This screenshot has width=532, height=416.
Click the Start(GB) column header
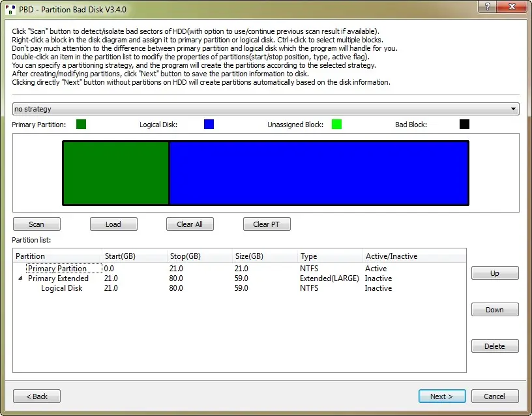tap(134, 256)
